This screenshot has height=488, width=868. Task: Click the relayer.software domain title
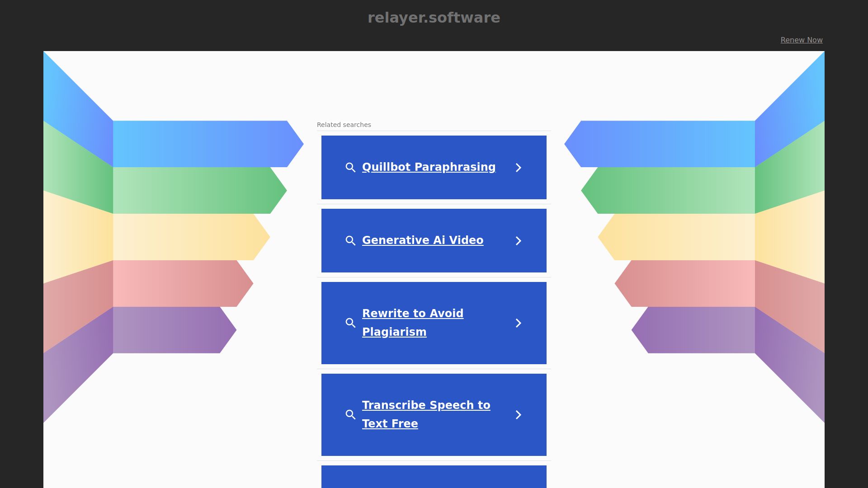coord(434,18)
